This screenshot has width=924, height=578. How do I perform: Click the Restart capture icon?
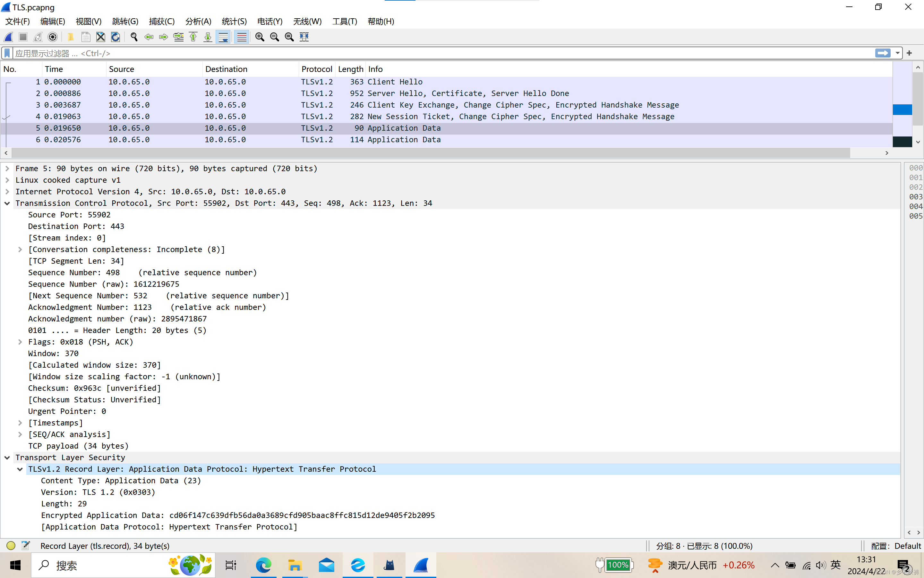pyautogui.click(x=38, y=37)
